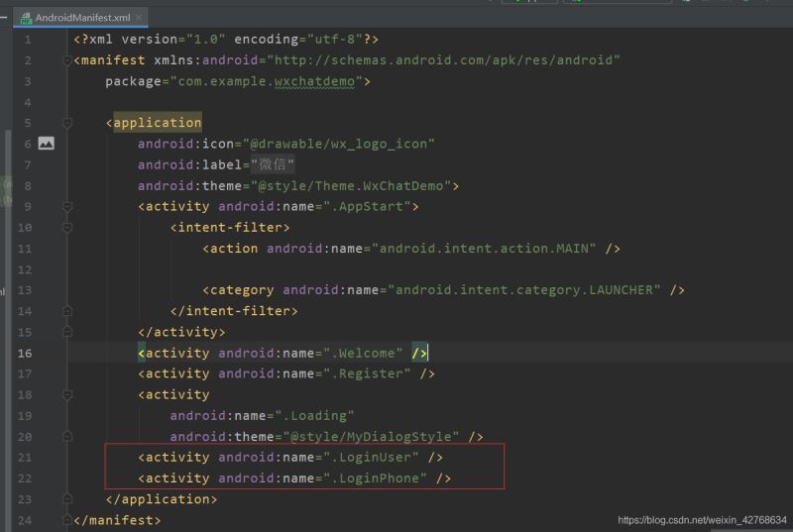Click the closing intent-filter tag
Screen dimensions: 793x532
click(234, 311)
